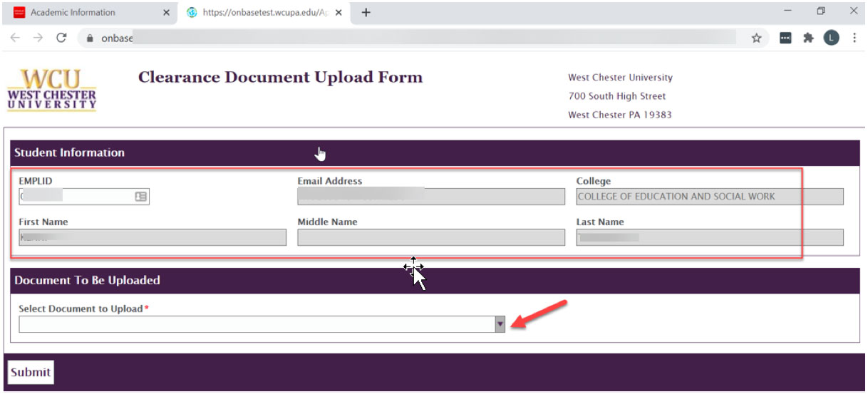The height and width of the screenshot is (394, 868).
Task: Click the padlock site info icon
Action: (x=90, y=38)
